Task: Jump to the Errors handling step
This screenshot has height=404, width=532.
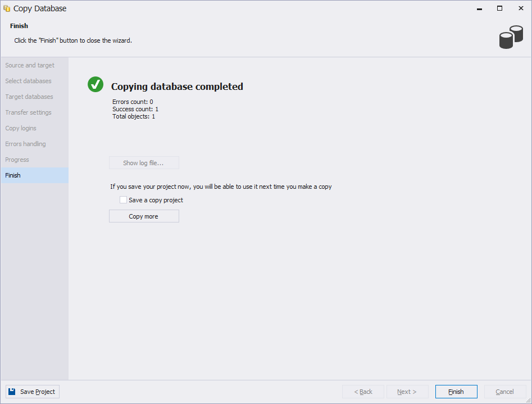Action: [25, 144]
